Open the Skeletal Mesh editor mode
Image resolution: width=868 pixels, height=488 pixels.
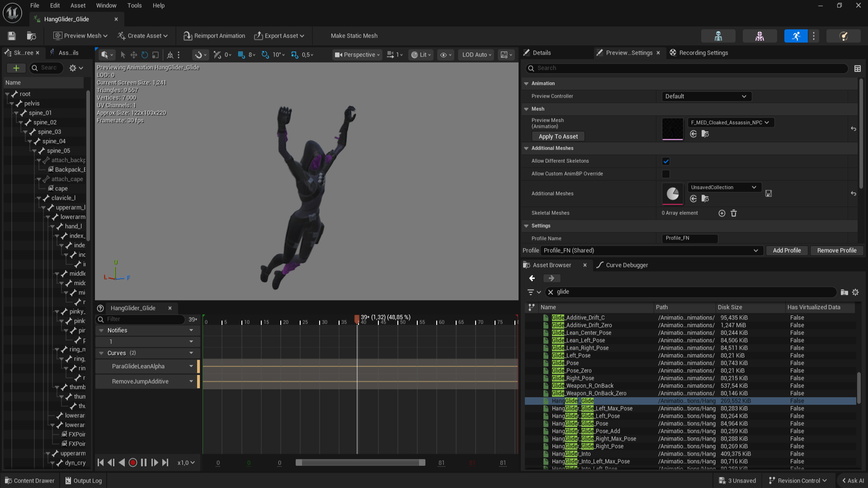759,36
